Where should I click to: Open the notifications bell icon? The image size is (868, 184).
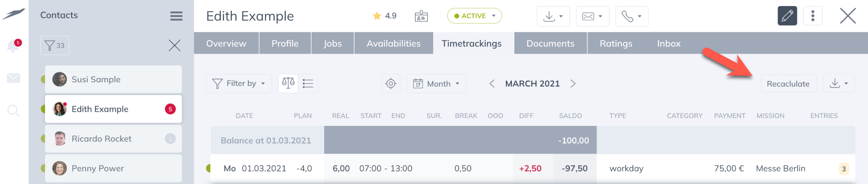pos(13,46)
